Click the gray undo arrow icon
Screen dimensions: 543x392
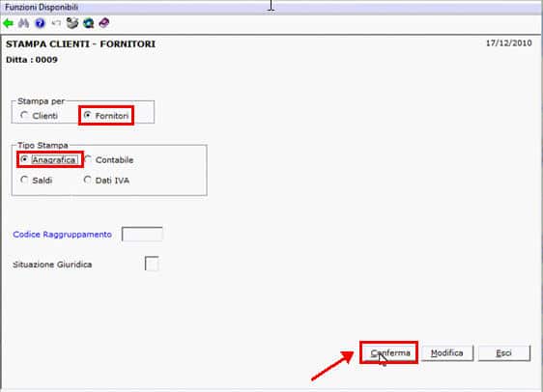click(x=56, y=23)
